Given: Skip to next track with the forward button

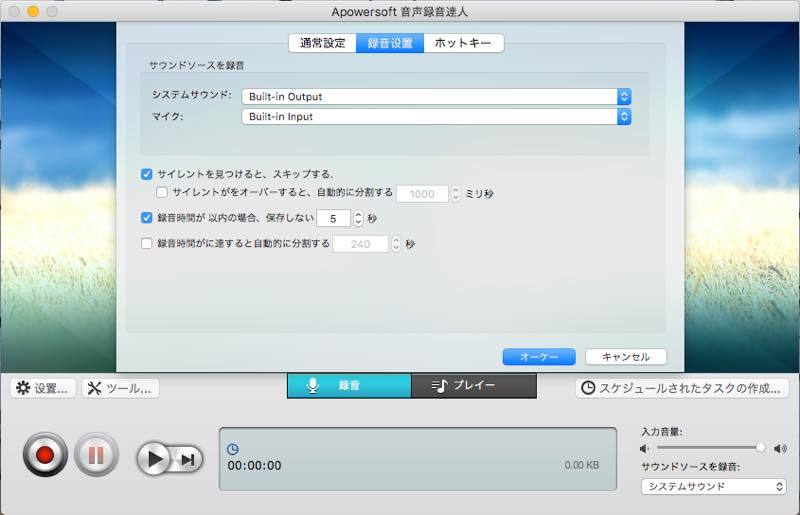Looking at the screenshot, I should (x=188, y=459).
